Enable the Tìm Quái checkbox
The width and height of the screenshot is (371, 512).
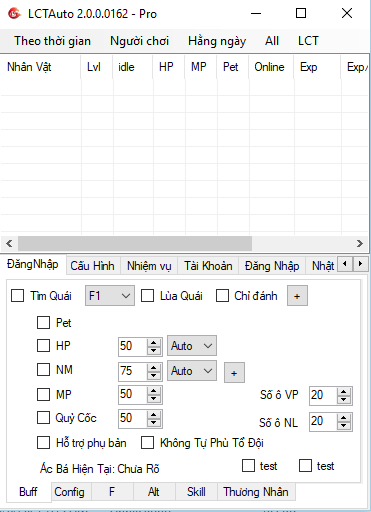click(x=17, y=296)
